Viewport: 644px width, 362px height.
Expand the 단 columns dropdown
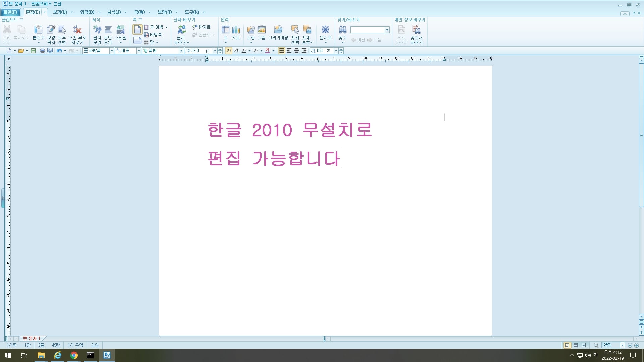point(157,42)
